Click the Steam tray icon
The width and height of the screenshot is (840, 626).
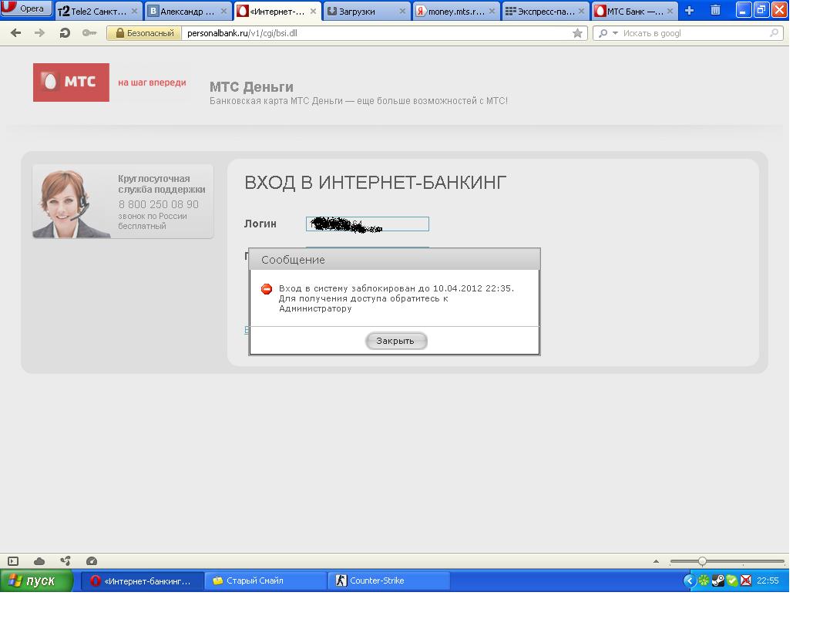[x=718, y=581]
